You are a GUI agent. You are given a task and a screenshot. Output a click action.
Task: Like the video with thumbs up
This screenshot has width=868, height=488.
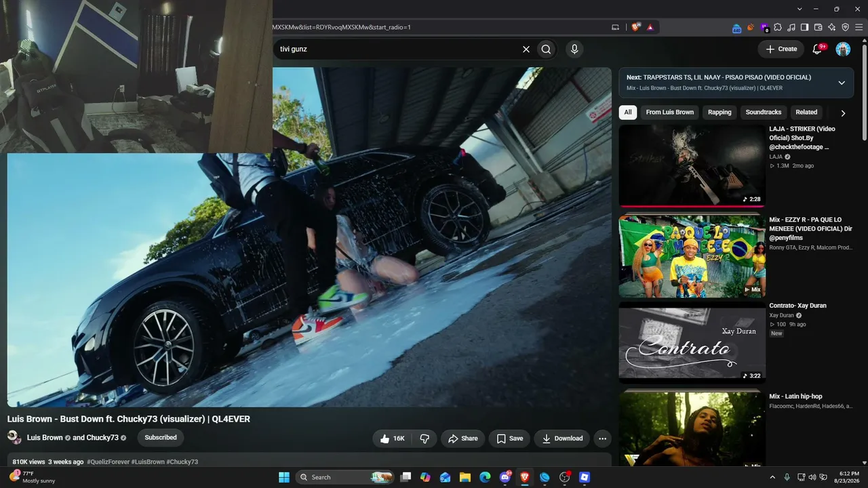coord(393,439)
